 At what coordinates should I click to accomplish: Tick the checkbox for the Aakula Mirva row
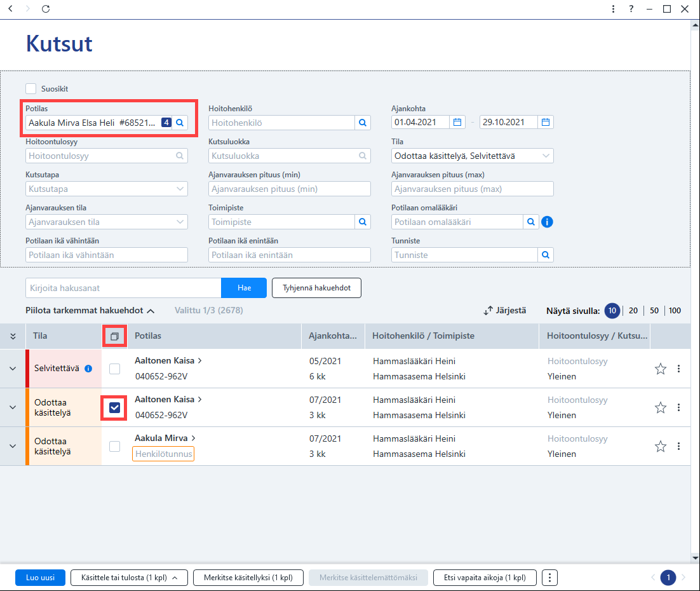tap(115, 446)
